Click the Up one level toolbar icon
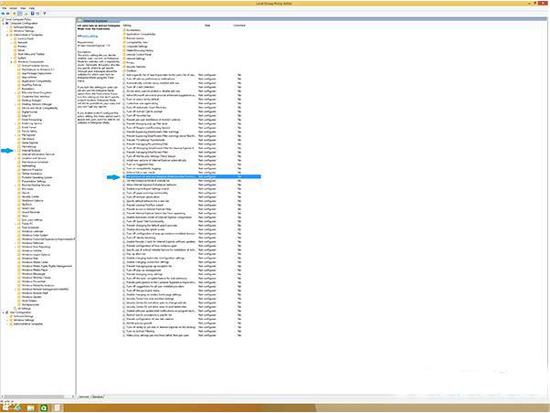The width and height of the screenshot is (550, 413). pos(14,13)
